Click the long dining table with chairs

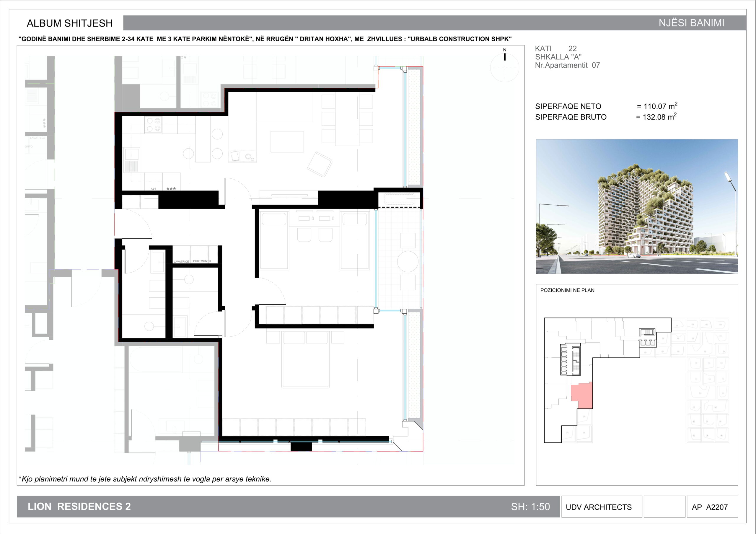tap(347, 119)
